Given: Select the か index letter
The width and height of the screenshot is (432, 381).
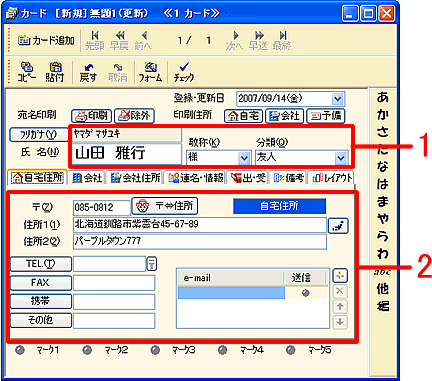Looking at the screenshot, I should click(x=383, y=115).
